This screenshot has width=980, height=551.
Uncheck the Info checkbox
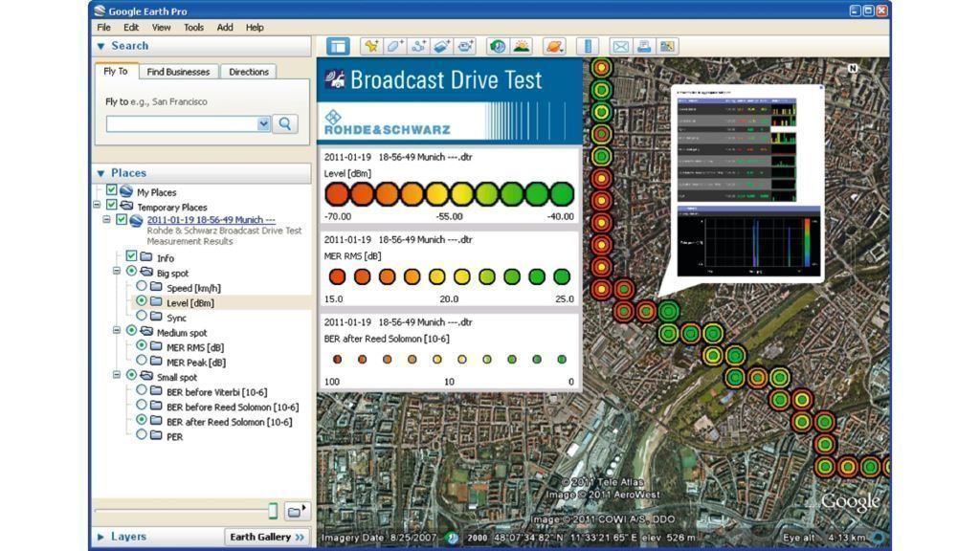pos(132,256)
